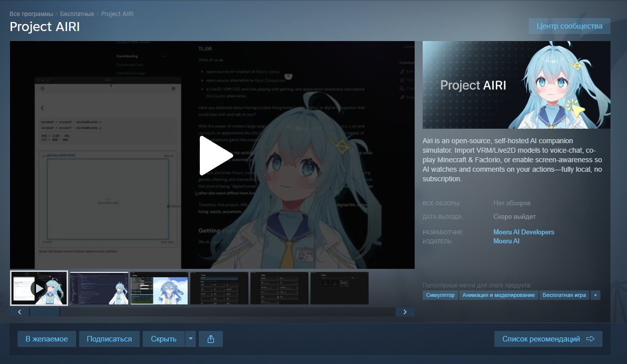The image size is (627, 364).
Task: Select third thumbnail with sky background
Action: coord(159,288)
